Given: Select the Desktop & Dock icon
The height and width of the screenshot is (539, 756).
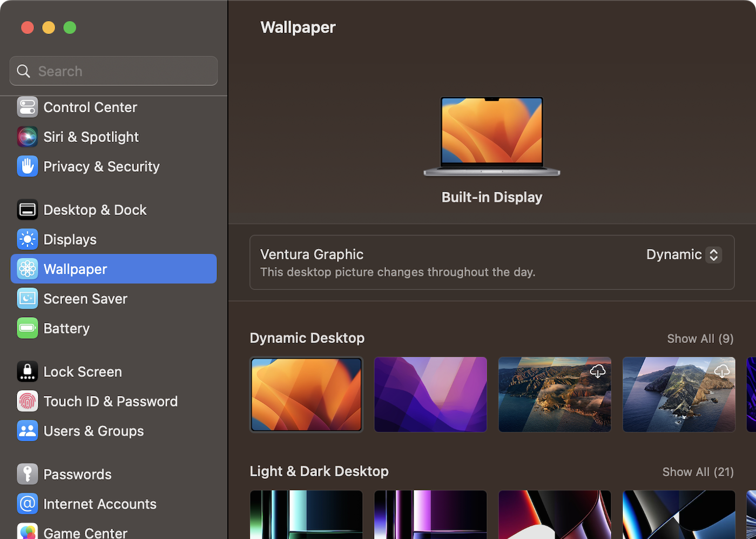Looking at the screenshot, I should tap(27, 210).
